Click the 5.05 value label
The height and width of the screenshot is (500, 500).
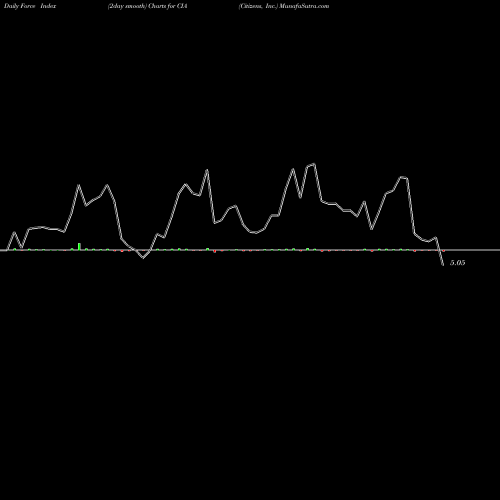click(x=457, y=263)
